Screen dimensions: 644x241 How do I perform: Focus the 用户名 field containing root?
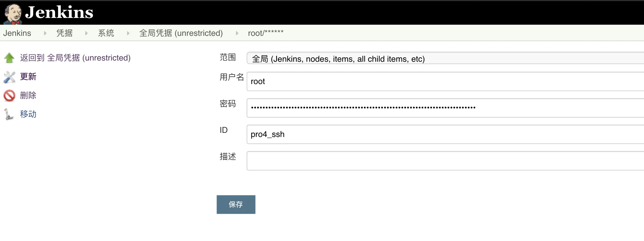[445, 81]
